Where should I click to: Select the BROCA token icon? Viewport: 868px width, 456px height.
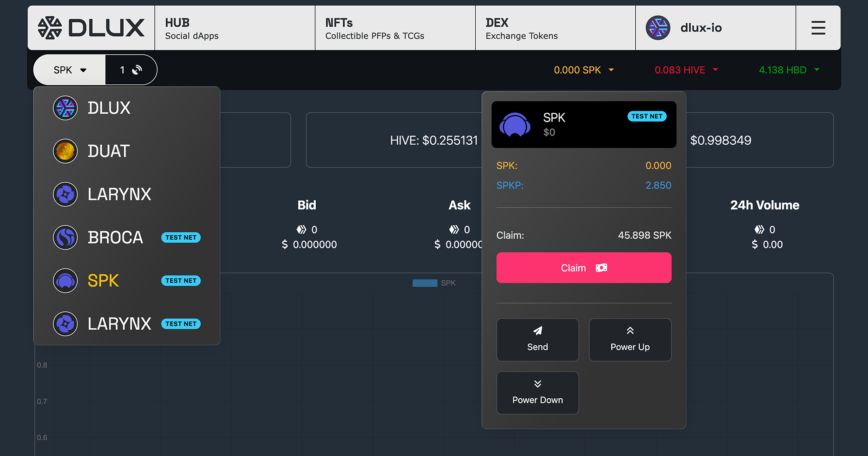pos(65,237)
